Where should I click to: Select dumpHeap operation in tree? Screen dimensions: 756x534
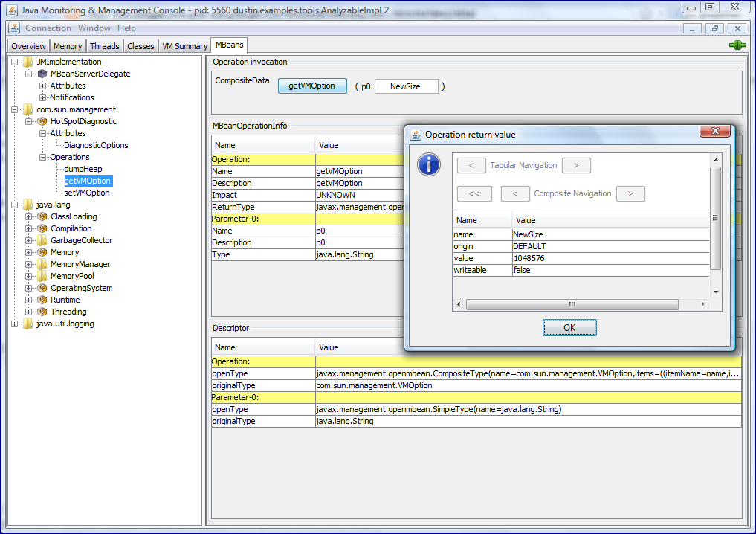point(83,169)
